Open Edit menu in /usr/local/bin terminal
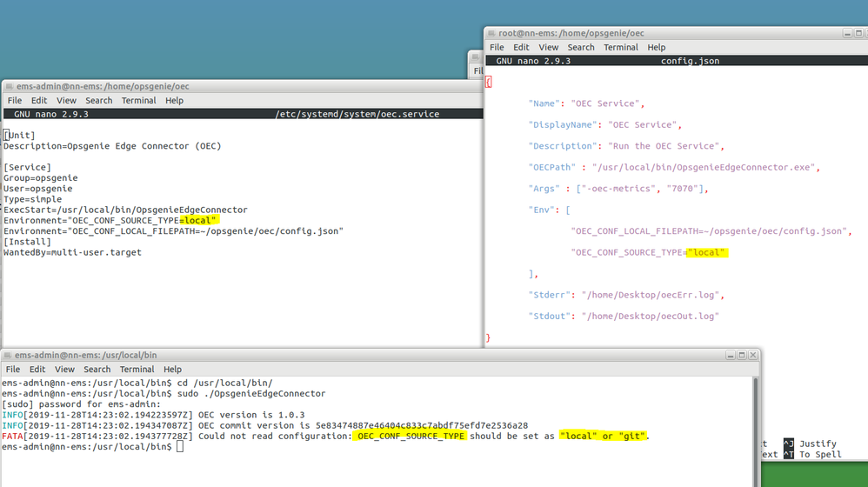The width and height of the screenshot is (868, 487). [37, 369]
